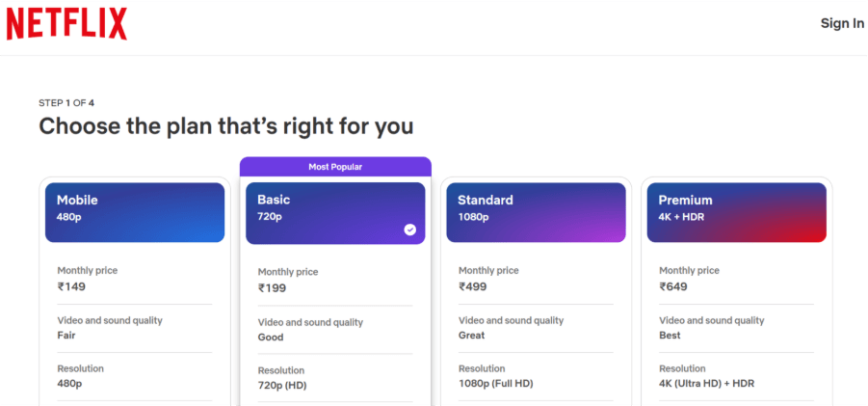The image size is (868, 406).
Task: Click the Netflix logo
Action: coord(66,23)
